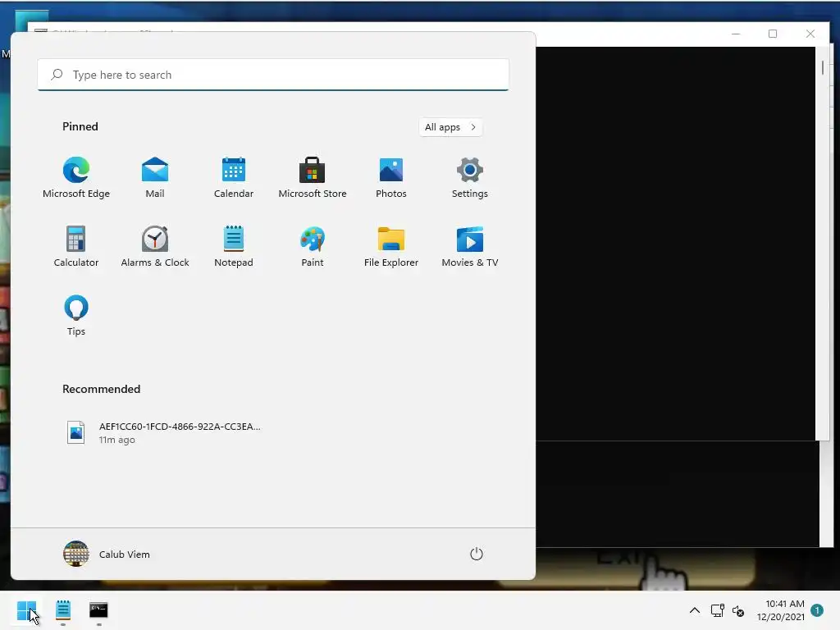
Task: Click the Type here to search field
Action: coord(273,75)
